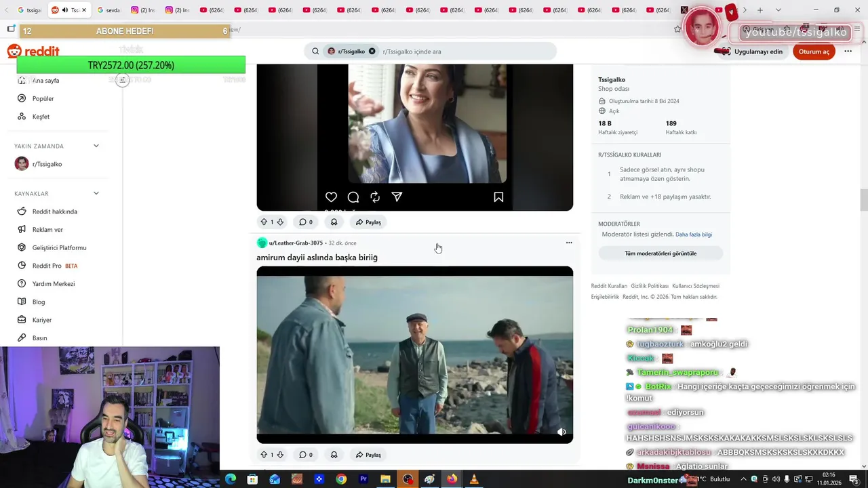Open Erişilebilirlik footer link
The width and height of the screenshot is (868, 488).
pyautogui.click(x=605, y=297)
